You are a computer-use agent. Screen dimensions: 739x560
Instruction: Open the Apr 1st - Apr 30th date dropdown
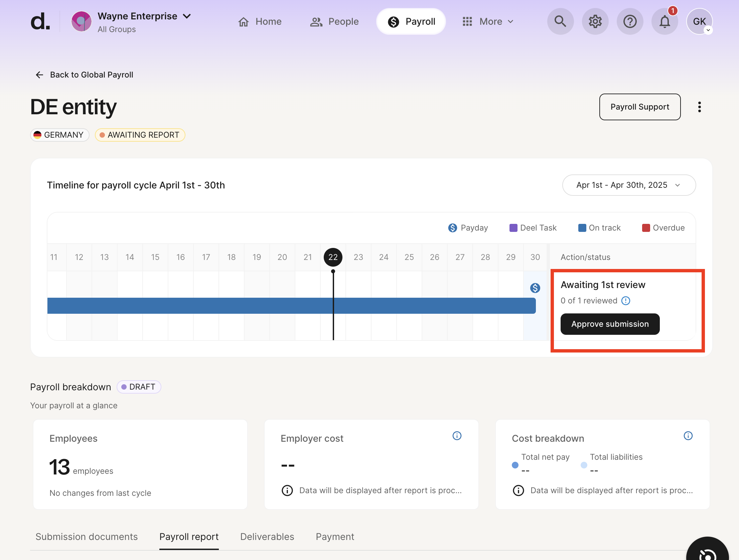pos(629,185)
